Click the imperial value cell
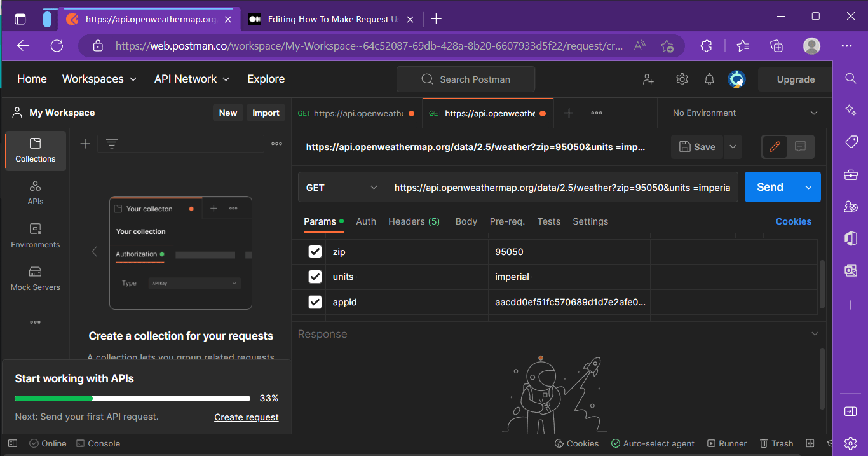Viewport: 868px width, 456px height. click(569, 277)
